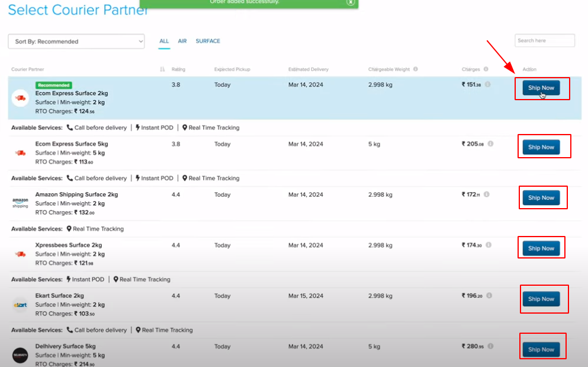Open info icon beside ₹205.08 charge

(x=490, y=144)
